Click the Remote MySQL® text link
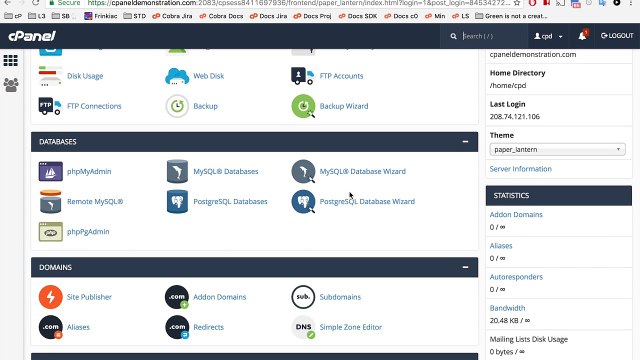 point(95,202)
